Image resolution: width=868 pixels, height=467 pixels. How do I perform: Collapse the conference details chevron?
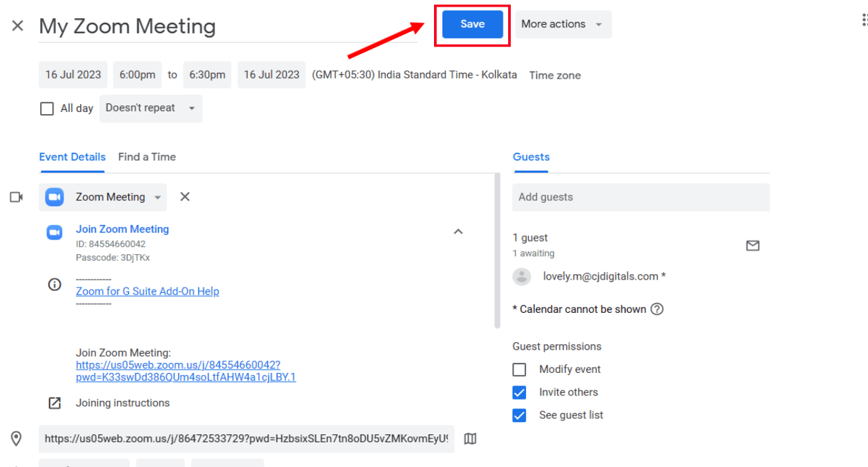(458, 231)
